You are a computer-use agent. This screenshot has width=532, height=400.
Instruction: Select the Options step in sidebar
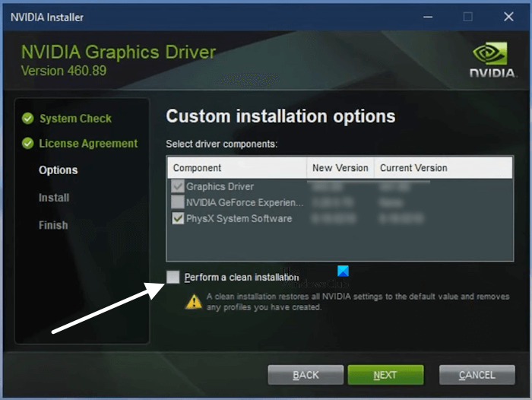coord(59,170)
